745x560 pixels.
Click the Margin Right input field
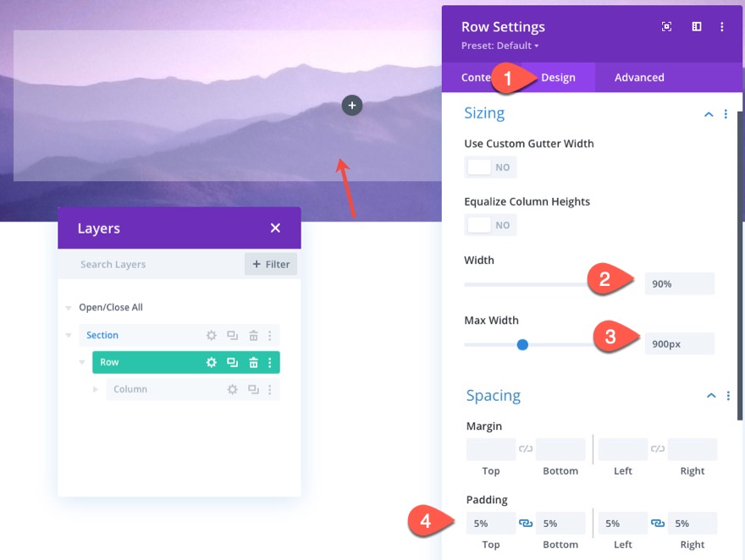click(692, 449)
